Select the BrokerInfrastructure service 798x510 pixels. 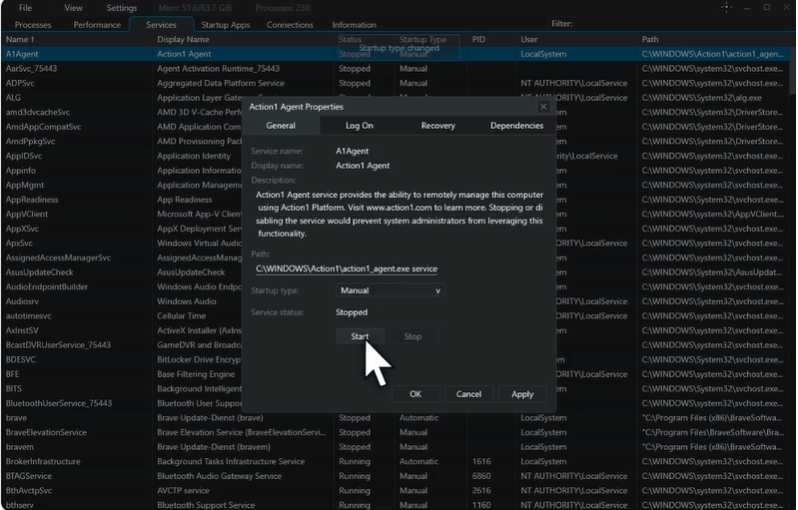coord(395,461)
